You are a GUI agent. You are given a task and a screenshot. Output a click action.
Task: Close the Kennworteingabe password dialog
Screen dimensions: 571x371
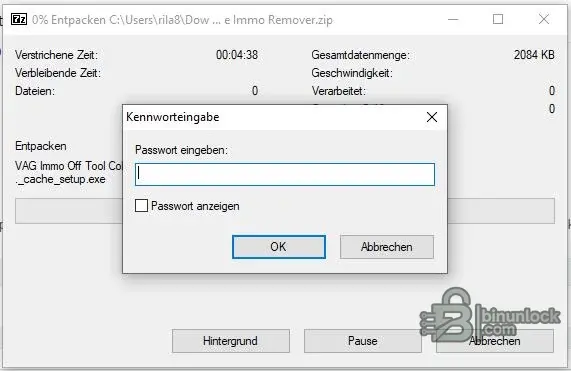pyautogui.click(x=432, y=117)
